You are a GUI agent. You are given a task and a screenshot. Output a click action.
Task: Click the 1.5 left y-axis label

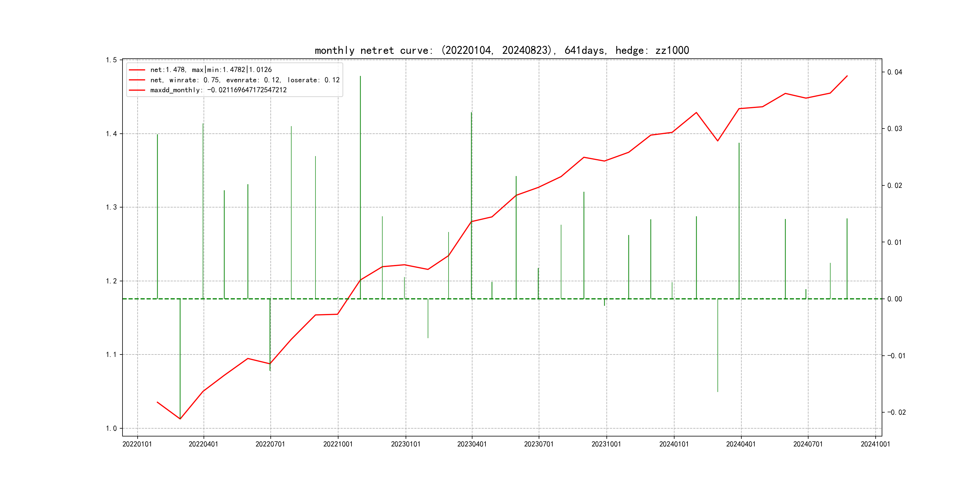point(112,60)
